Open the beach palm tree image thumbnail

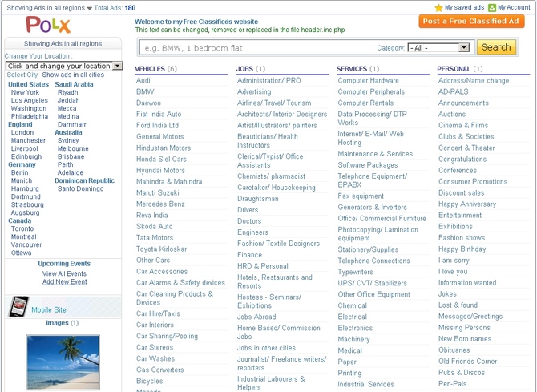point(63,362)
